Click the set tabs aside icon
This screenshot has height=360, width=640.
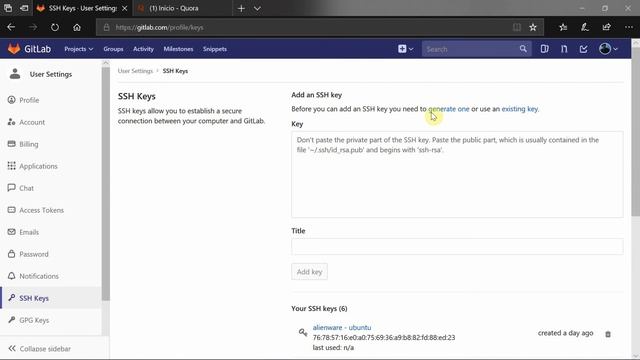pos(24,8)
